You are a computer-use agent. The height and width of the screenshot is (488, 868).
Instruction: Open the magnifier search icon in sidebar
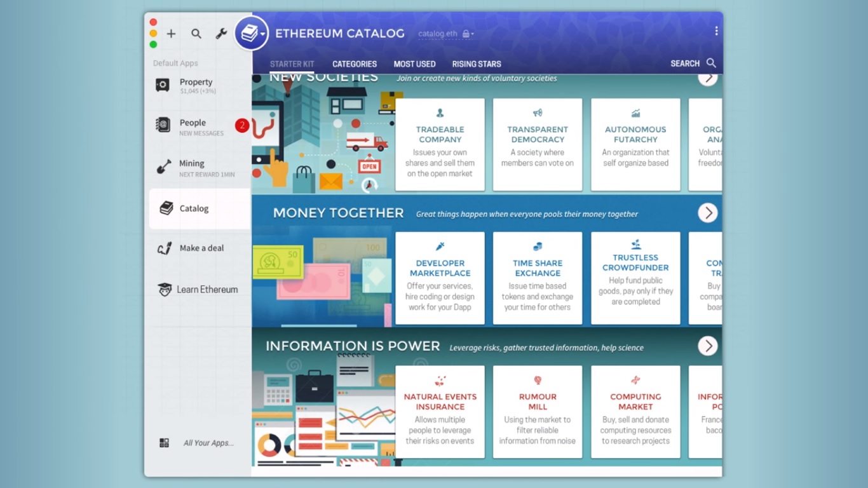(x=196, y=34)
